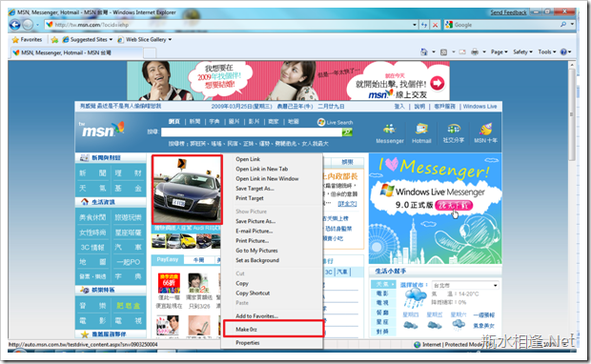Choose Set as Background

257,260
